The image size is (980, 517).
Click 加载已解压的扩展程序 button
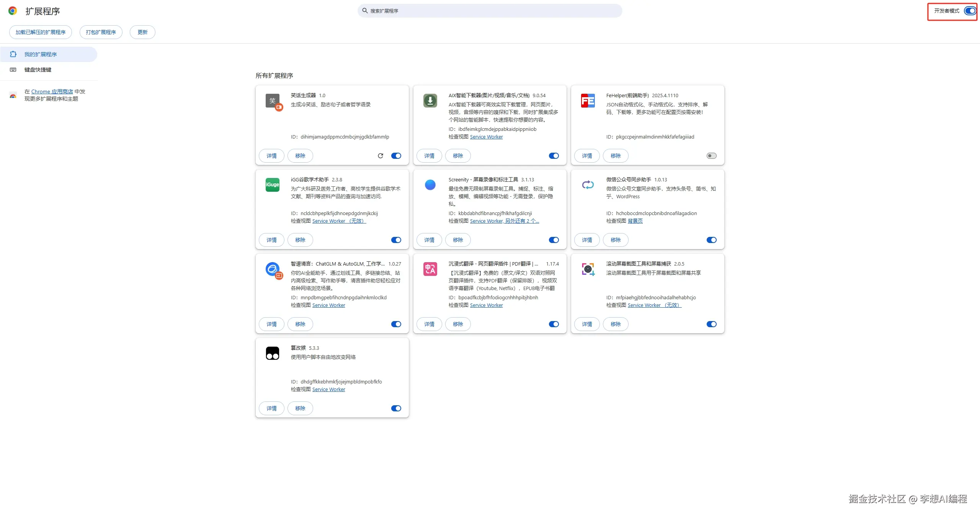click(41, 32)
